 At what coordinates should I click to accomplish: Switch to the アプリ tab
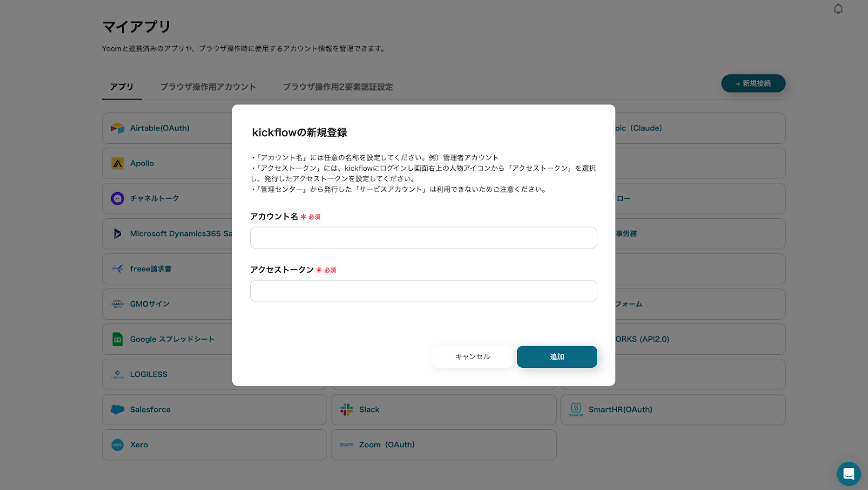point(122,87)
